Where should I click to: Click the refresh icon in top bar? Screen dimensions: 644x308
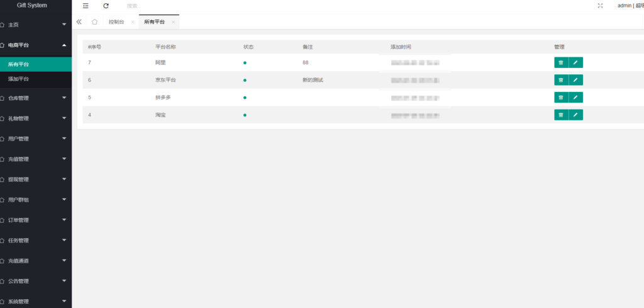click(106, 6)
